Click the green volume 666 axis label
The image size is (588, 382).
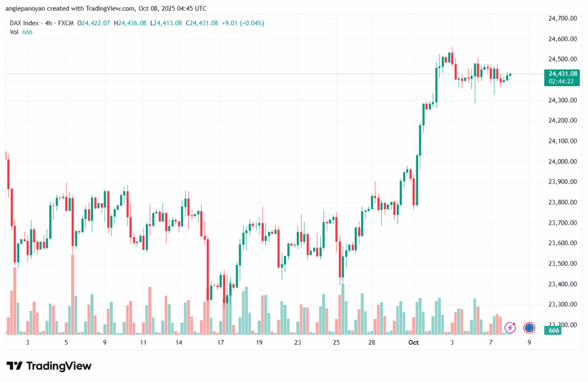[x=554, y=330]
